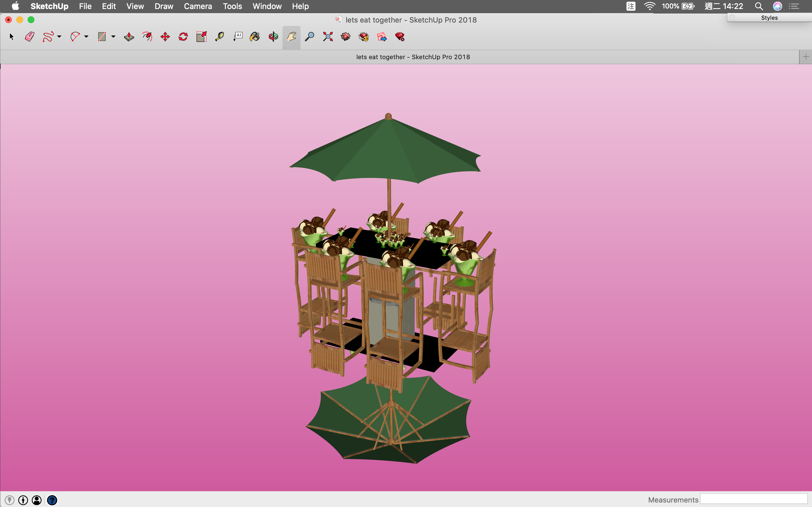The width and height of the screenshot is (812, 507).
Task: Pick the Move tool with red arrows
Action: pyautogui.click(x=165, y=37)
